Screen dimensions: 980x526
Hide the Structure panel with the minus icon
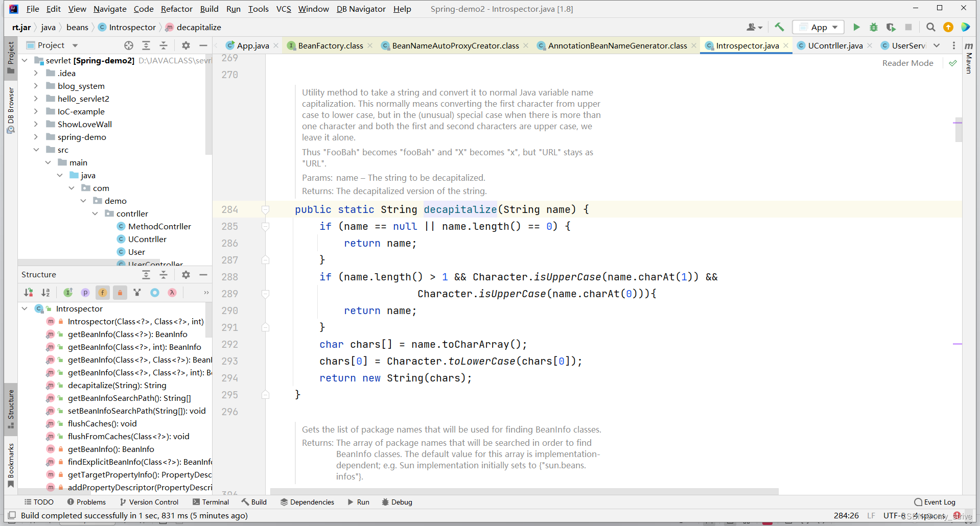[203, 275]
